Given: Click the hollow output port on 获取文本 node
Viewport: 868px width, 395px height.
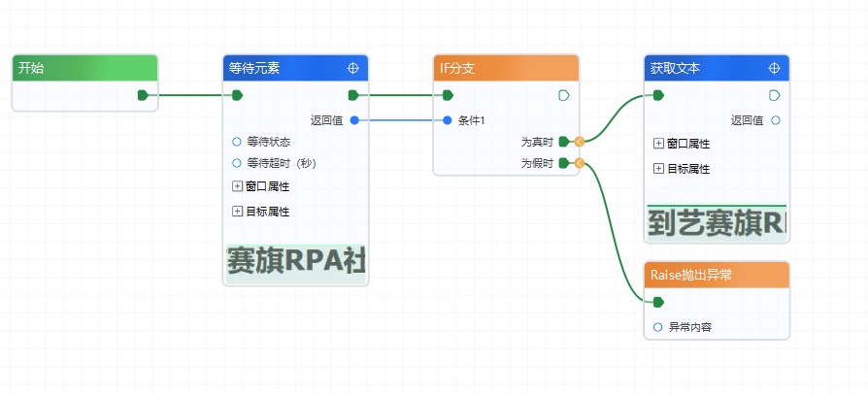Looking at the screenshot, I should [x=774, y=95].
